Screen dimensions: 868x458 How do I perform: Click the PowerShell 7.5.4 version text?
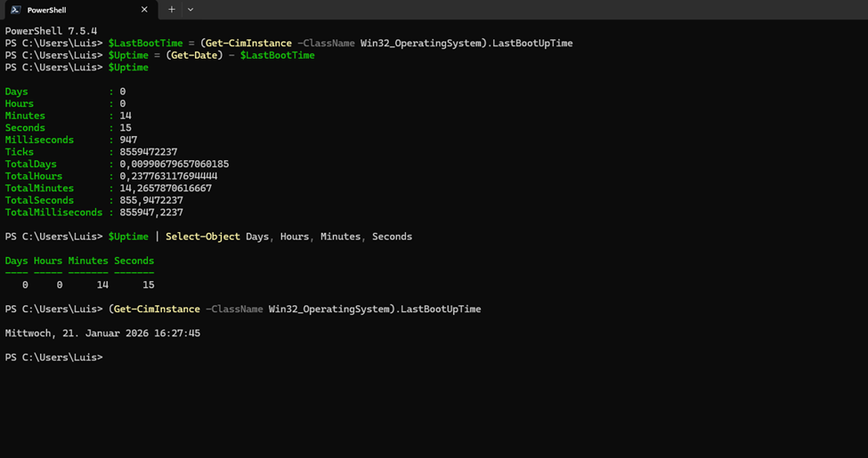pos(51,31)
